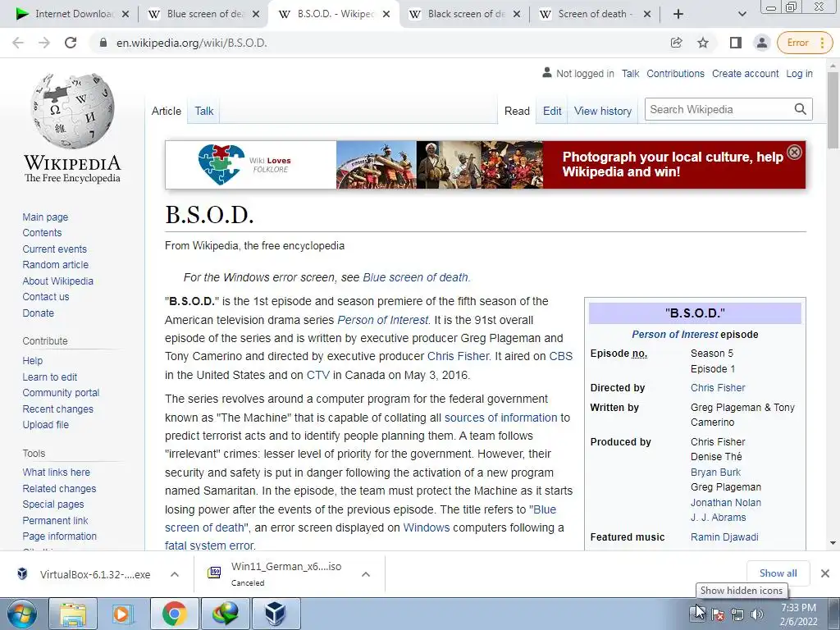Open Contributions link at top
Viewport: 840px width, 630px height.
675,73
